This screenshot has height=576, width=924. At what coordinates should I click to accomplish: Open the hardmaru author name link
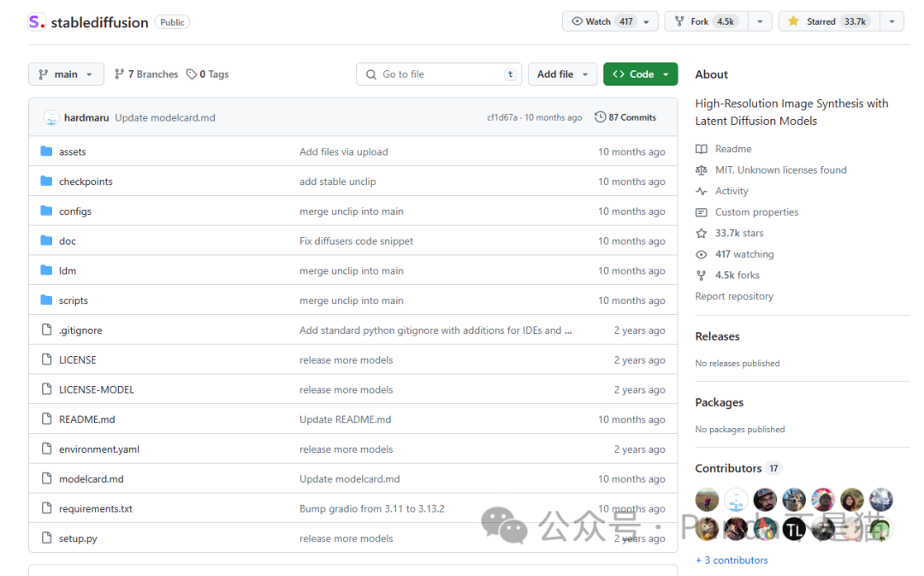pyautogui.click(x=86, y=117)
